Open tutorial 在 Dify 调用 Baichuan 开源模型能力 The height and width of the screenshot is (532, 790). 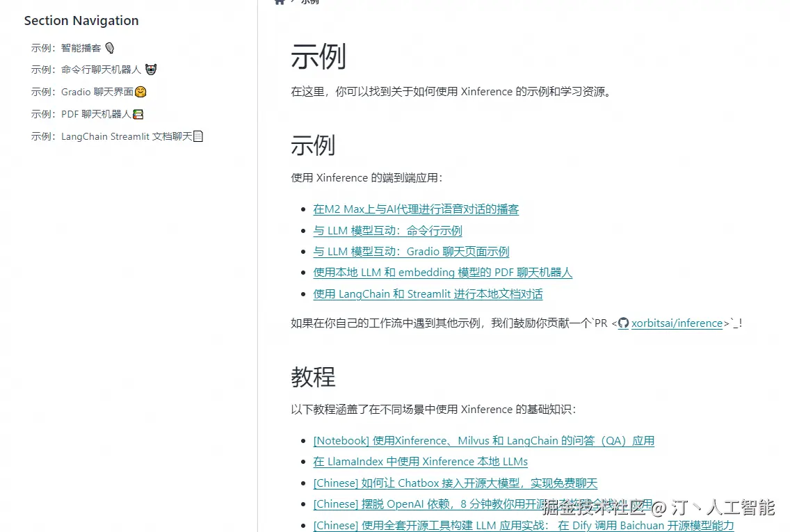pyautogui.click(x=524, y=526)
